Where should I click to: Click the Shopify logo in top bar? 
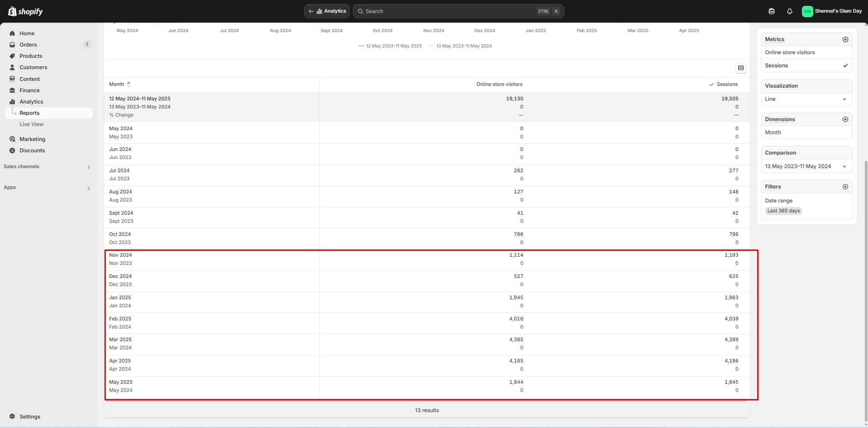pyautogui.click(x=25, y=11)
